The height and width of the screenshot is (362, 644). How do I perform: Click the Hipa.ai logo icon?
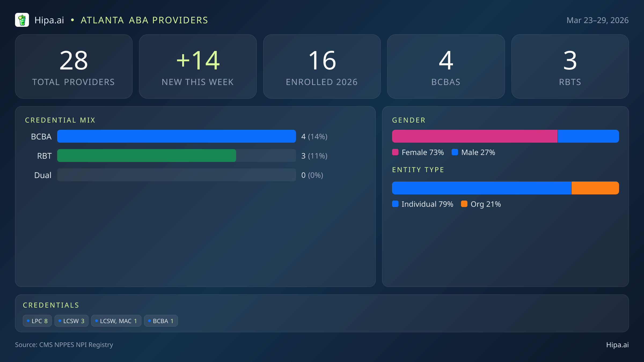pyautogui.click(x=22, y=20)
